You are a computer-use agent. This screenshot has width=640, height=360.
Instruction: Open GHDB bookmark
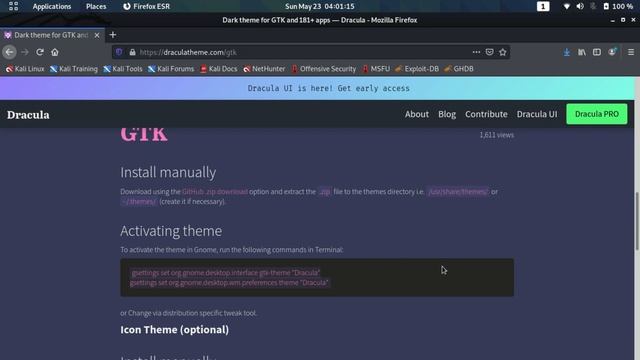[x=459, y=69]
